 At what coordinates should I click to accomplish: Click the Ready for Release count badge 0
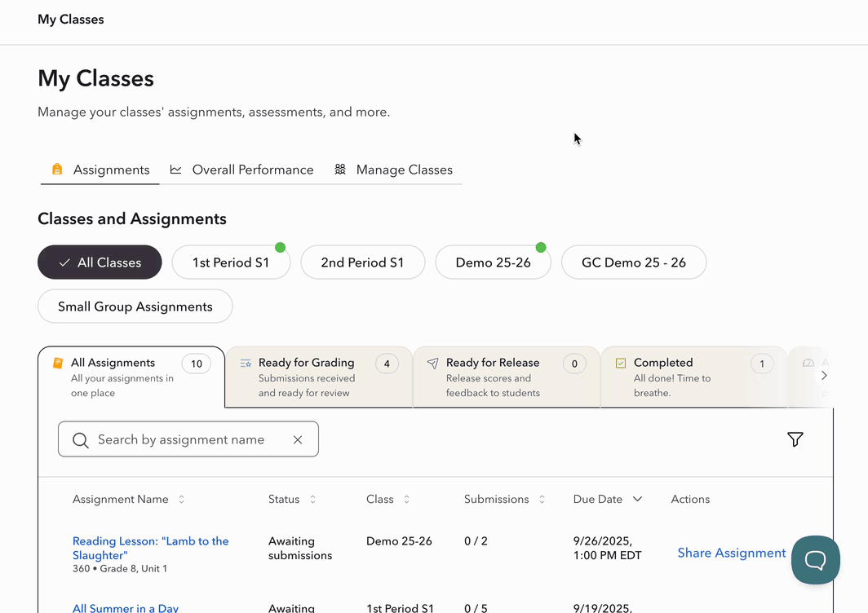pos(574,364)
